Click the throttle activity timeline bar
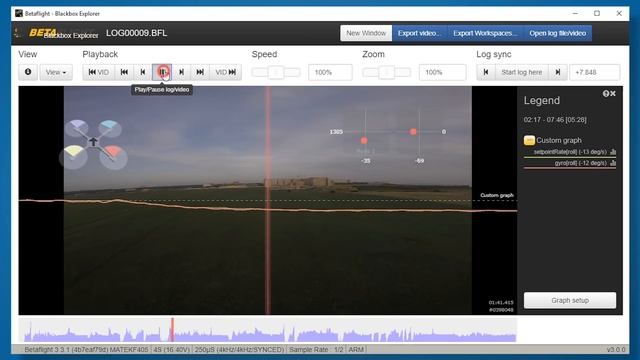Viewport: 640px width, 360px height. click(x=269, y=331)
